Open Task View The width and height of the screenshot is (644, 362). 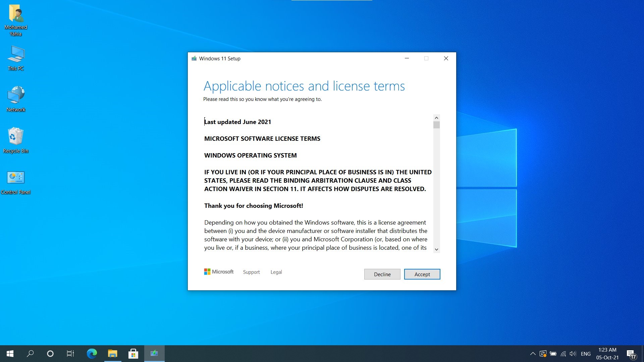(x=70, y=354)
